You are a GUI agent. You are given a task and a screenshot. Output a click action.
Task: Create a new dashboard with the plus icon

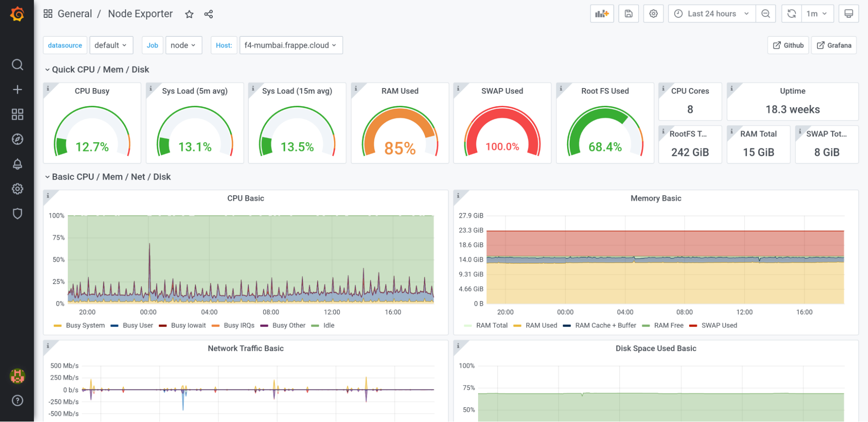point(17,89)
